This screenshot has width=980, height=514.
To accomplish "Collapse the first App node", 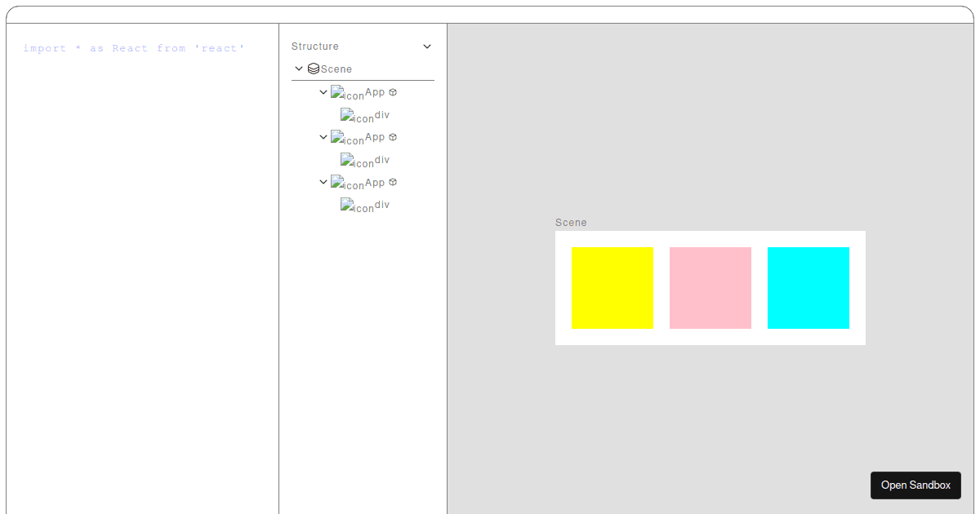I will pyautogui.click(x=323, y=91).
